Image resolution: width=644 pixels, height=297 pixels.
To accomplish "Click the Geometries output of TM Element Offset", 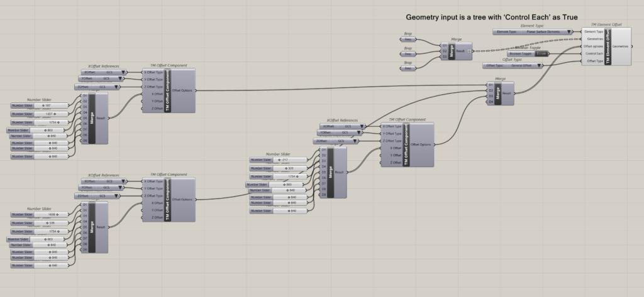I will (621, 46).
